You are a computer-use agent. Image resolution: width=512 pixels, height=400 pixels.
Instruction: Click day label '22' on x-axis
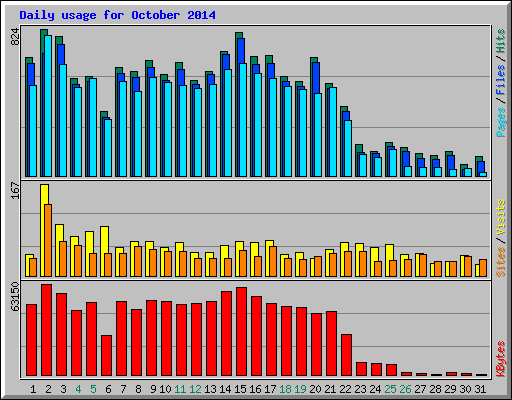click(345, 389)
